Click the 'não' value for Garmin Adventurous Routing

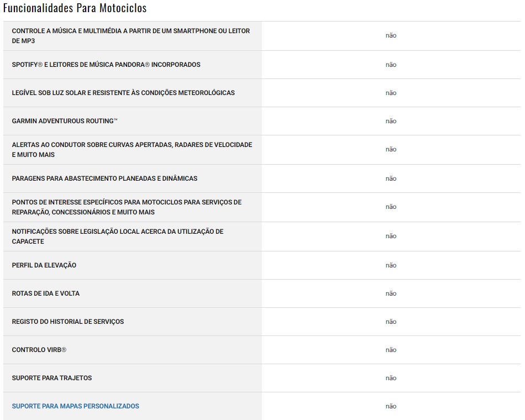tap(391, 121)
